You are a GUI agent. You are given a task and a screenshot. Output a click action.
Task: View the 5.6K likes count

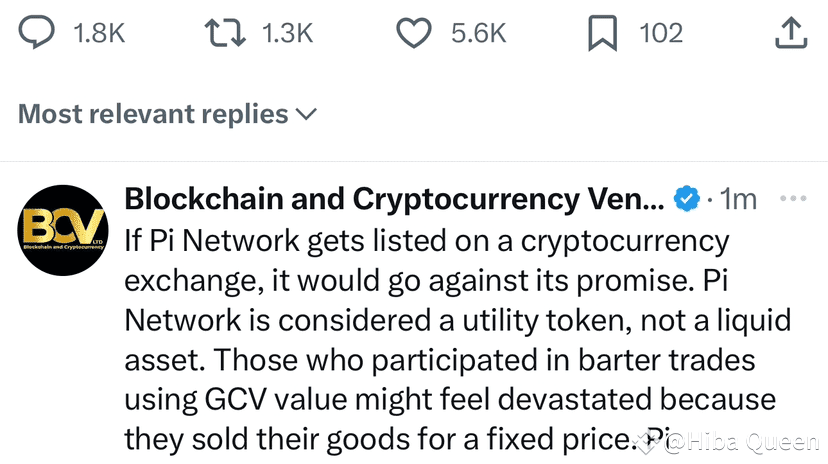(x=478, y=34)
